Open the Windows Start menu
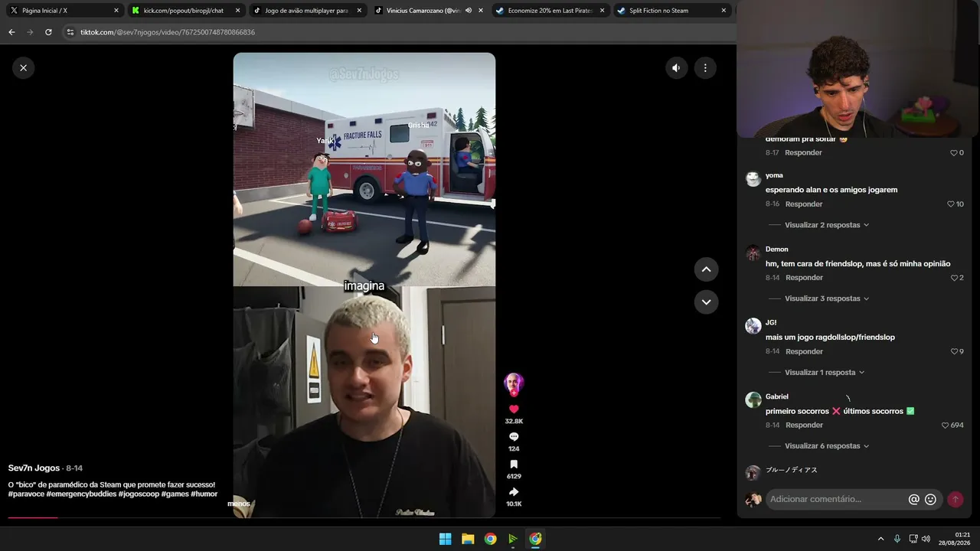 [x=445, y=539]
